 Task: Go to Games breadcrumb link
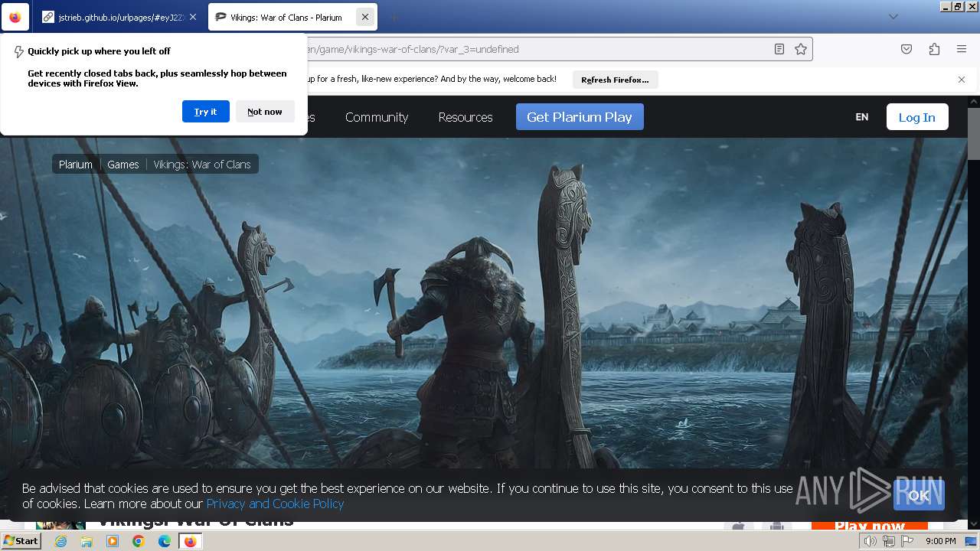coord(123,165)
